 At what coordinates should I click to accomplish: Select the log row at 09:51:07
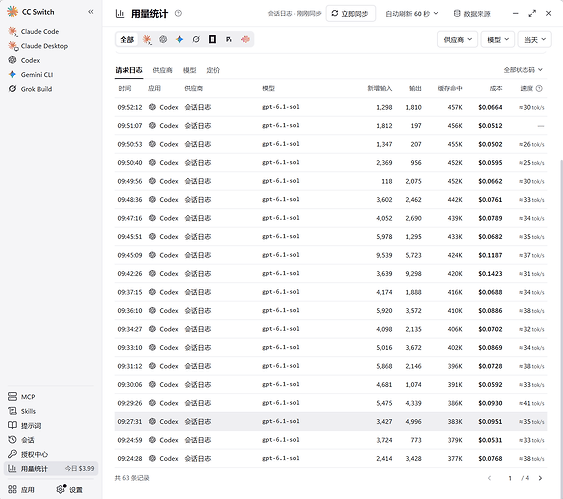tap(331, 126)
